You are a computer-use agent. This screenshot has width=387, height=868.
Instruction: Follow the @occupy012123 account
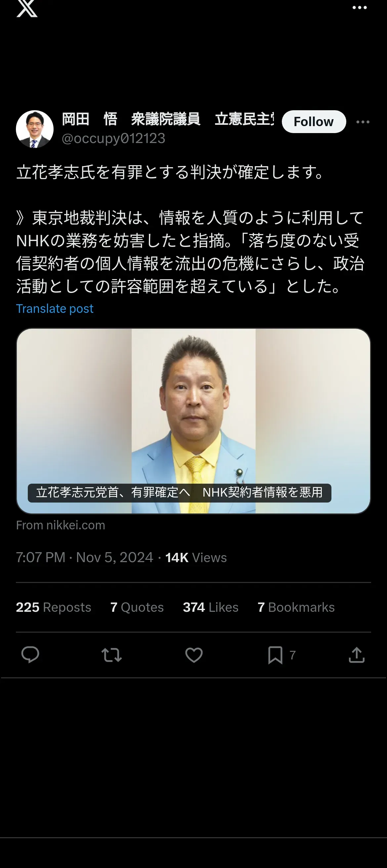click(x=314, y=121)
